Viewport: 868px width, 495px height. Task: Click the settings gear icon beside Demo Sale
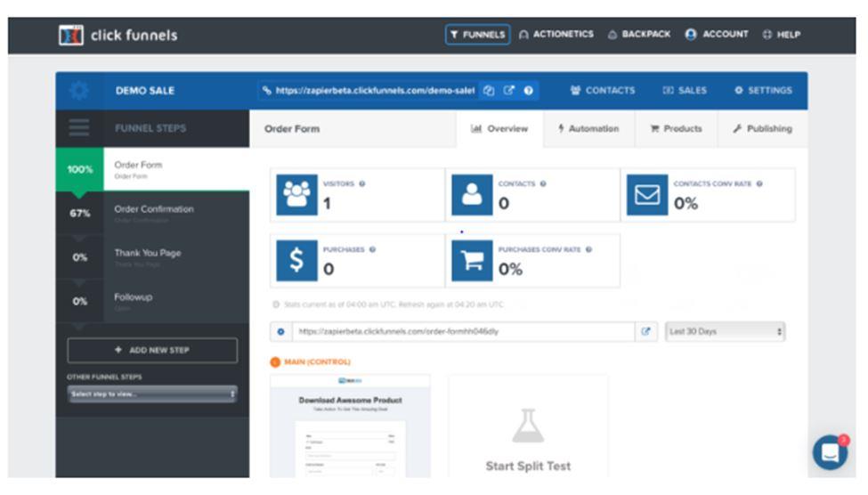coord(79,91)
